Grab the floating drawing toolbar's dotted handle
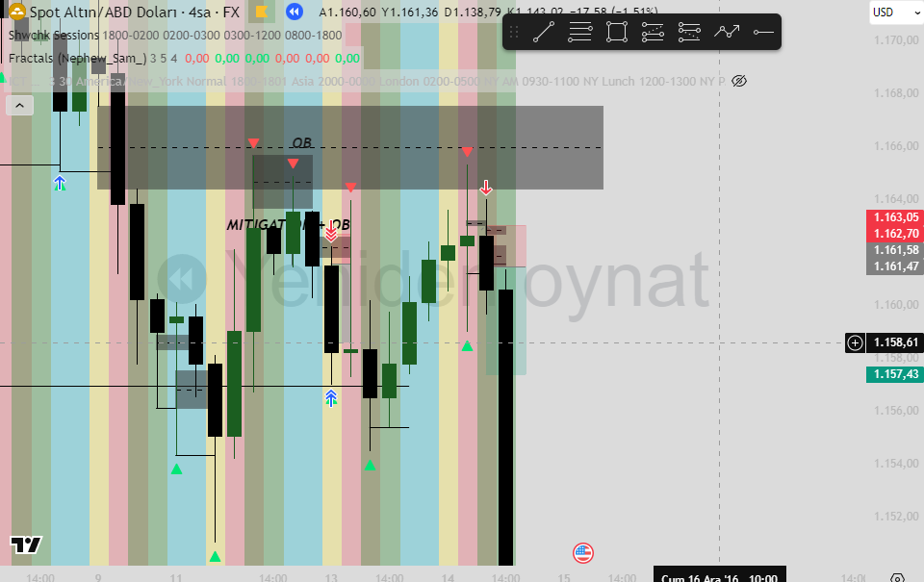 click(x=514, y=32)
